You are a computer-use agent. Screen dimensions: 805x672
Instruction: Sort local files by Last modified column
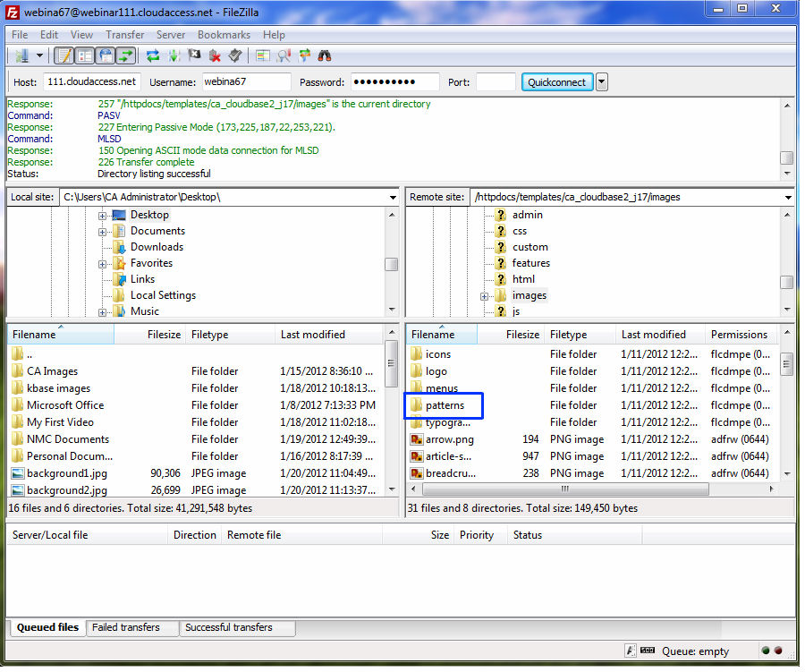tap(328, 335)
